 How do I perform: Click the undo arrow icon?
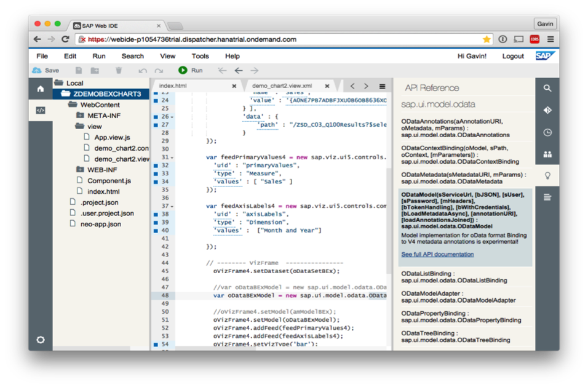point(143,71)
